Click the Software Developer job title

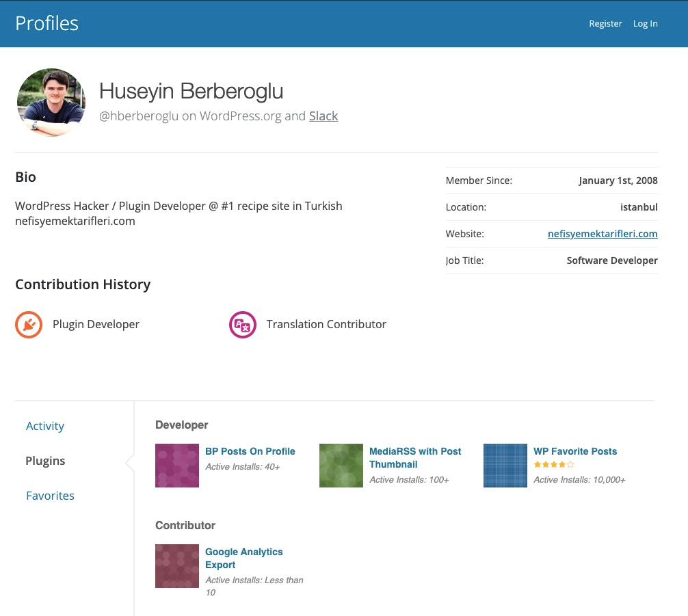point(612,260)
